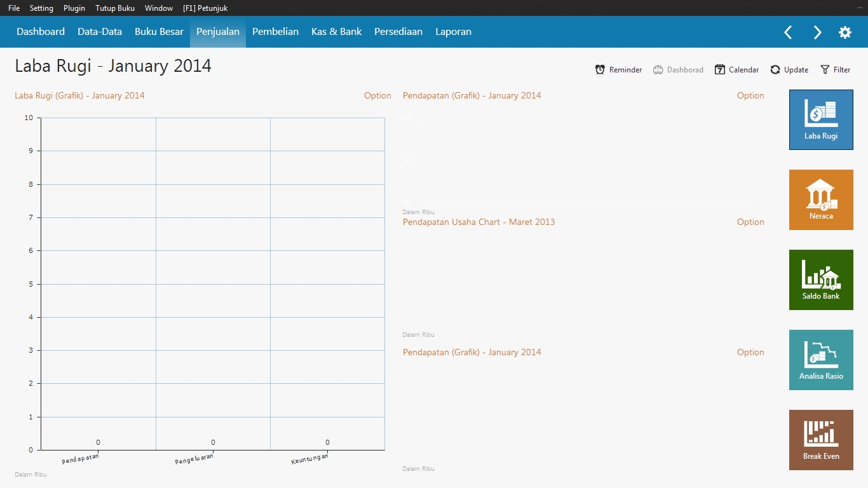Image resolution: width=868 pixels, height=488 pixels.
Task: Open the Setting menu
Action: 41,8
